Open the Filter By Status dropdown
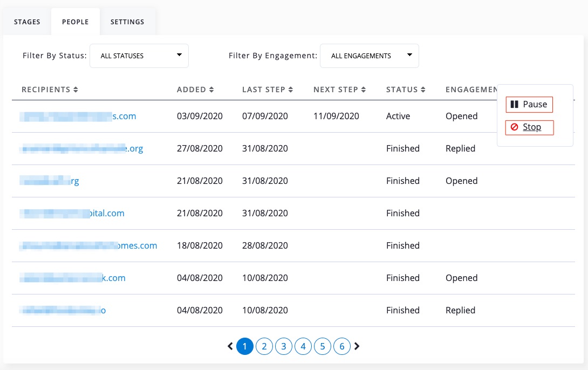Screen dimensions: 588x370 point(139,56)
